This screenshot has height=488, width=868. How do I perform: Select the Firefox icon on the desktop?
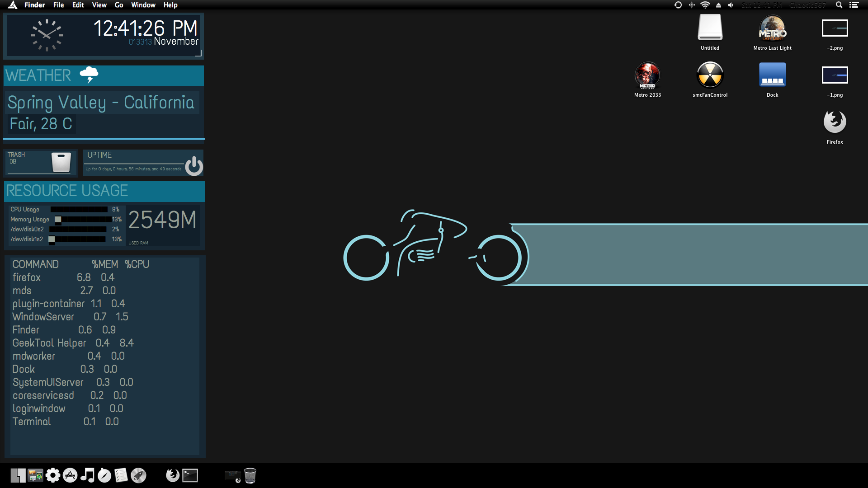(x=835, y=122)
